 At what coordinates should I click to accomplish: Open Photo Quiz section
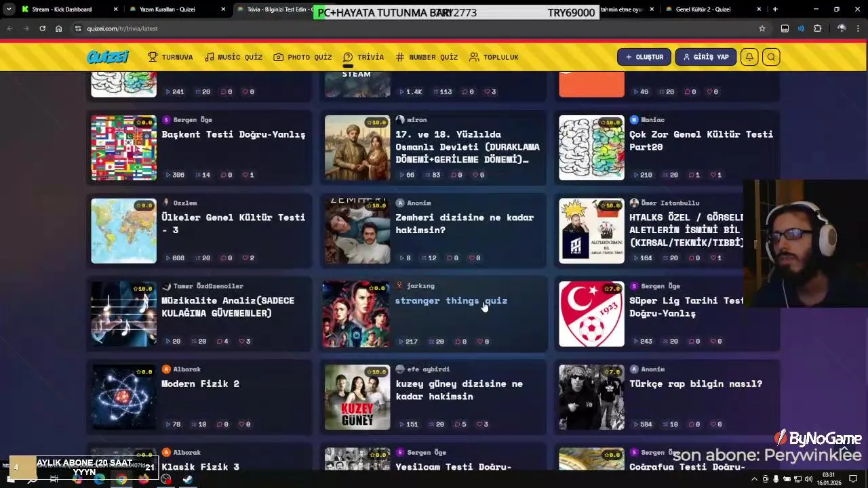[302, 57]
